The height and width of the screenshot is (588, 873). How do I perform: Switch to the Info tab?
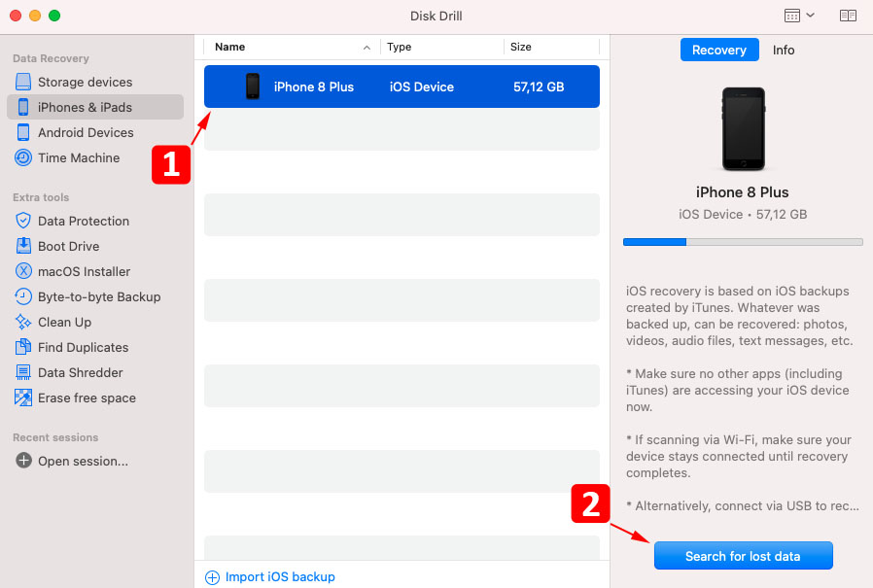[x=784, y=50]
